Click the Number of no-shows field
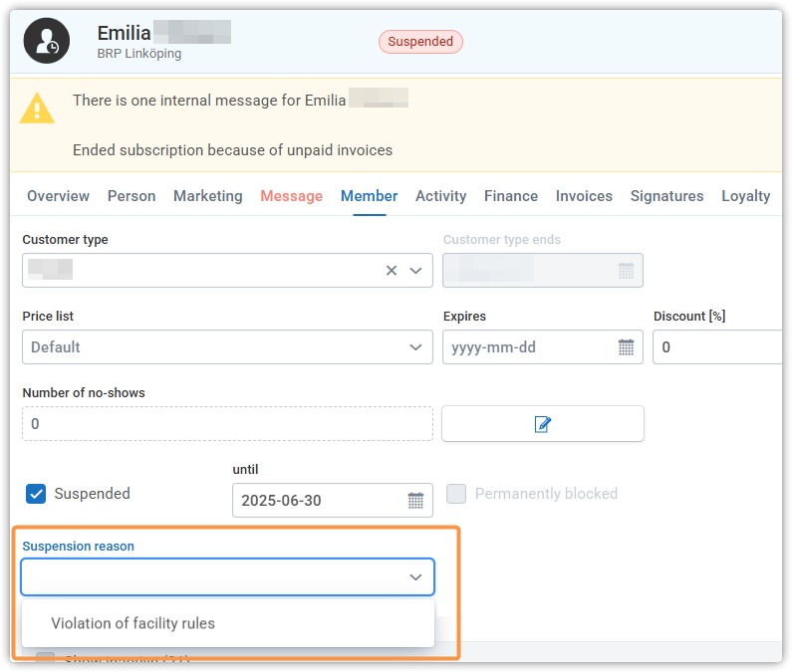The height and width of the screenshot is (672, 792). pos(227,424)
